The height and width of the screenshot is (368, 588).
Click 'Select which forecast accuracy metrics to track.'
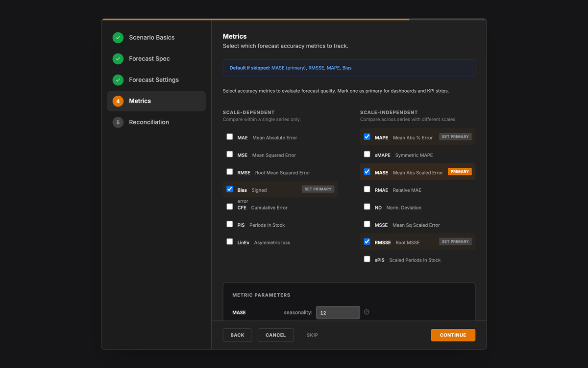click(286, 46)
